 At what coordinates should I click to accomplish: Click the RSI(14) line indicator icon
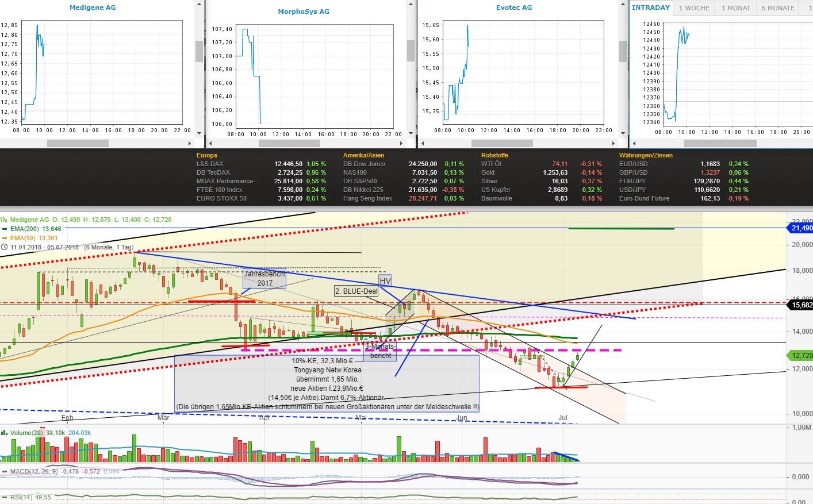coord(5,497)
